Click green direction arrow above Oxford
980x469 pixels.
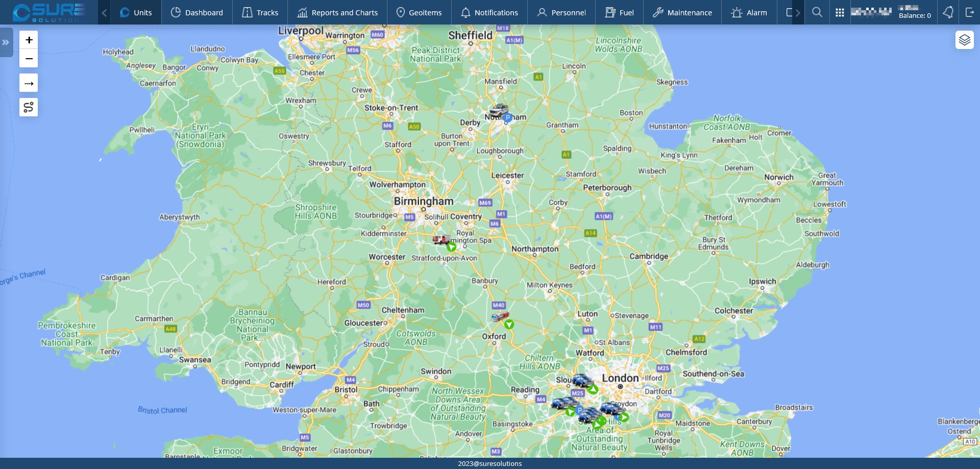coord(509,324)
